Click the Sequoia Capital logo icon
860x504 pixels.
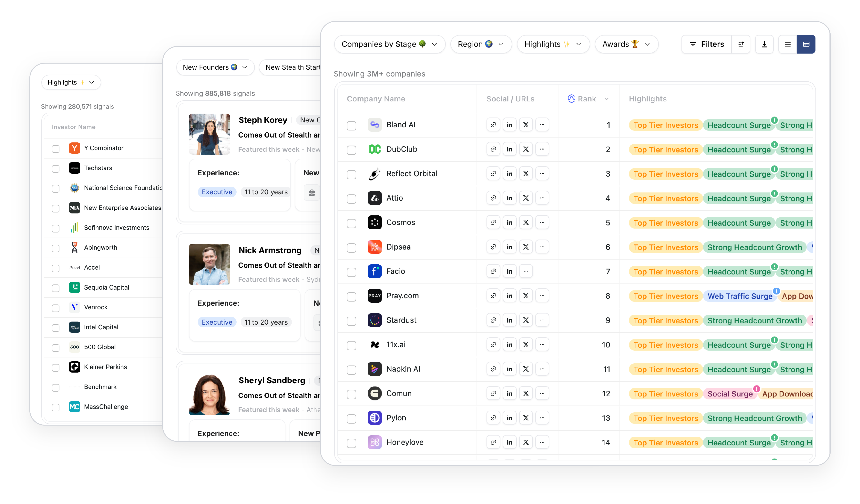(74, 287)
